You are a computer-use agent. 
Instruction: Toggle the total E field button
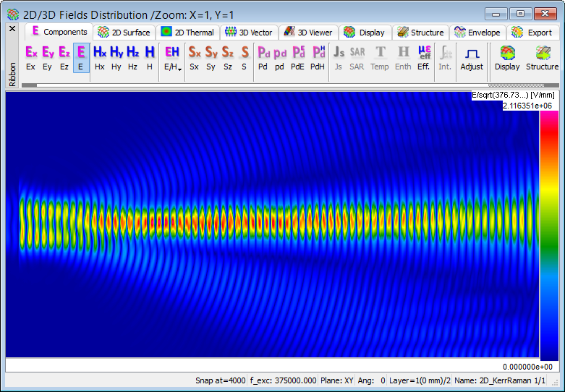click(80, 57)
